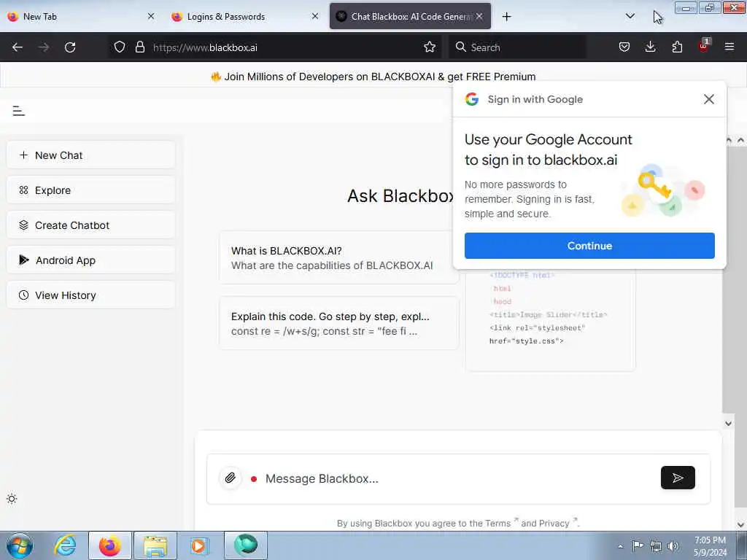The height and width of the screenshot is (560, 747).
Task: Open the Windows Start menu
Action: [20, 545]
